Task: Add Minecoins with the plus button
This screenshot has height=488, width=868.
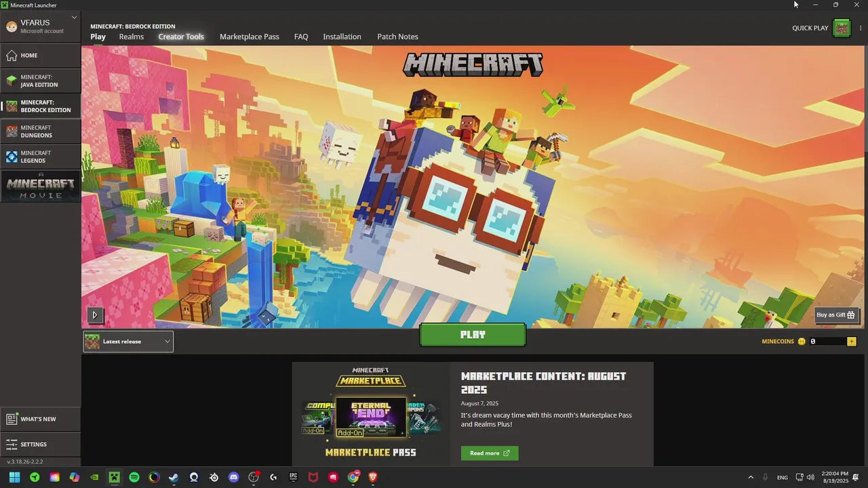Action: 852,342
